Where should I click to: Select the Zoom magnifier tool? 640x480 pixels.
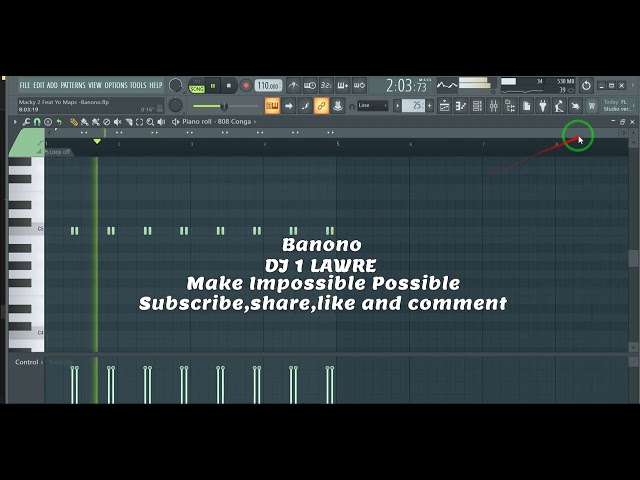pyautogui.click(x=150, y=122)
